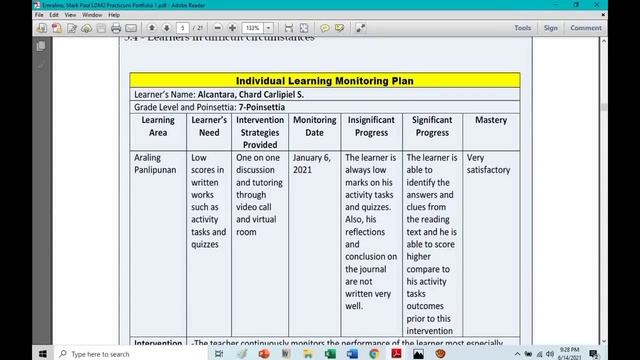Open Photos app from the taskbar
Screen dimensions: 640x360
pos(418,354)
